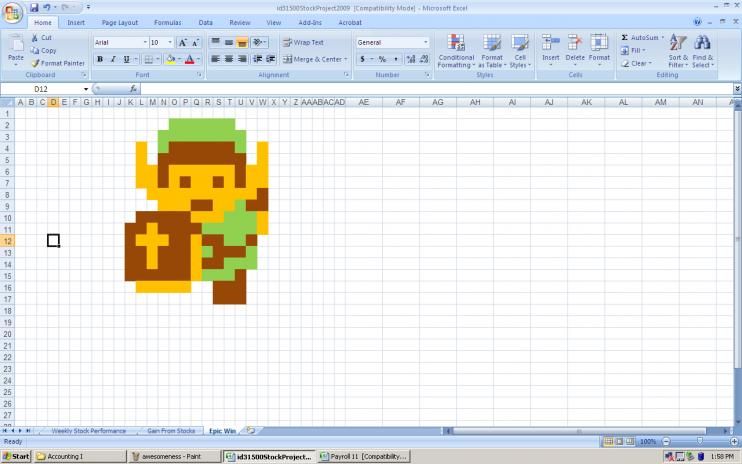The height and width of the screenshot is (464, 742).
Task: Undo the last action
Action: 47,8
